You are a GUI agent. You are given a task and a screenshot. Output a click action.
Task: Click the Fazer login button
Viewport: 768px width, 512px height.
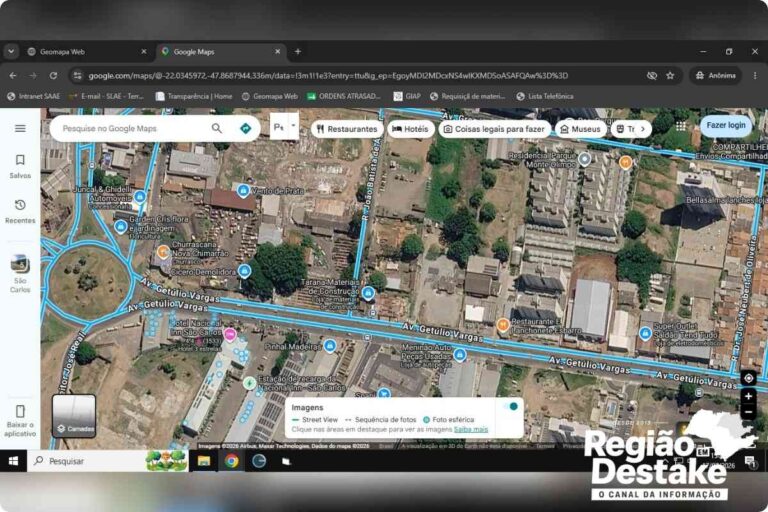click(x=726, y=125)
